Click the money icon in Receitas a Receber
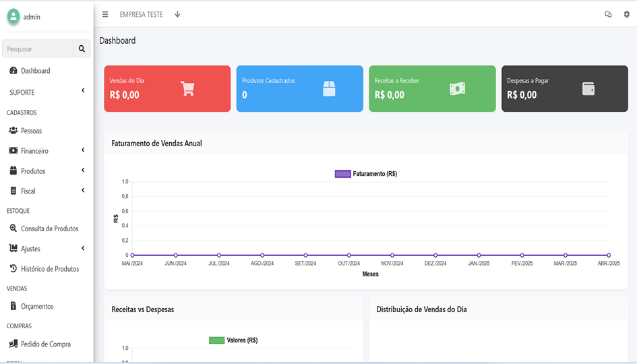The width and height of the screenshot is (637, 364). pos(457,88)
